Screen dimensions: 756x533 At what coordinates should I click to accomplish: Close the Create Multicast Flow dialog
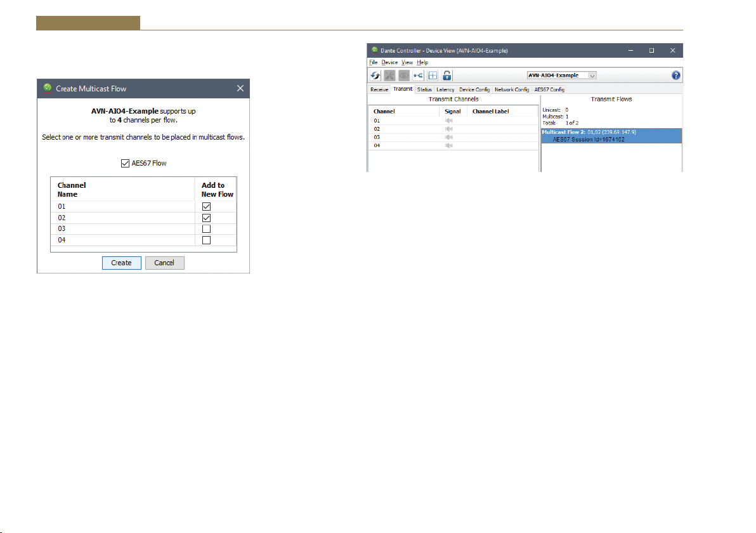point(240,88)
